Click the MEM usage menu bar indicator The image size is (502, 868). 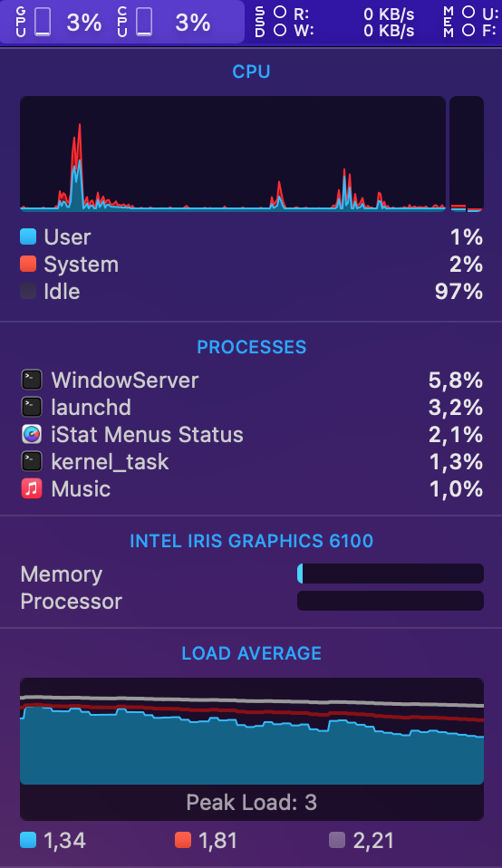pyautogui.click(x=471, y=22)
